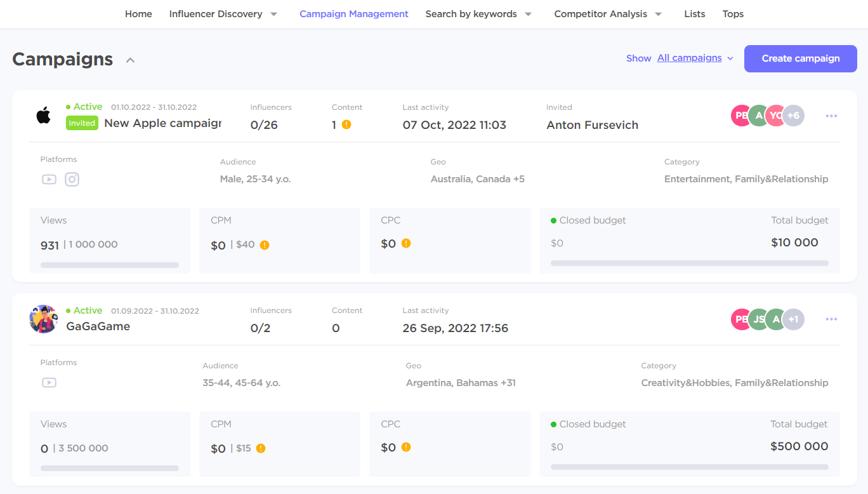The height and width of the screenshot is (494, 868).
Task: Open the New Apple campaign title link
Action: pos(162,123)
